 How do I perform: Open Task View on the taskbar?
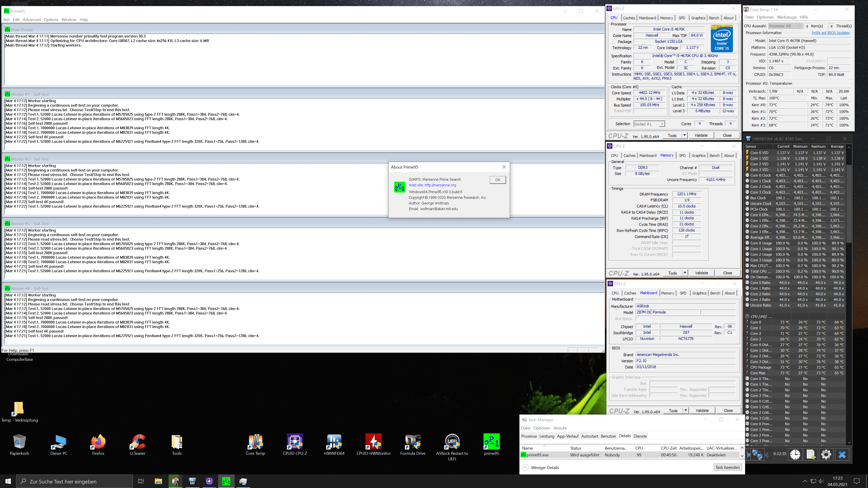(141, 481)
